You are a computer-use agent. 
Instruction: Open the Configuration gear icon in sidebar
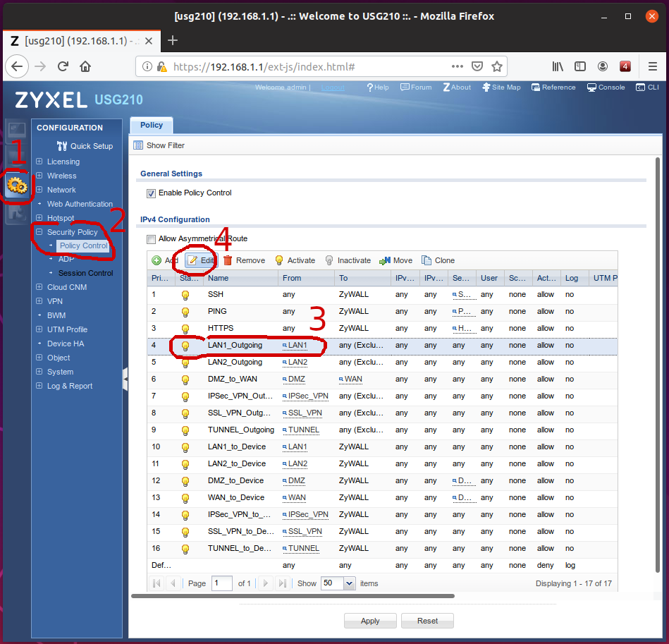click(17, 186)
